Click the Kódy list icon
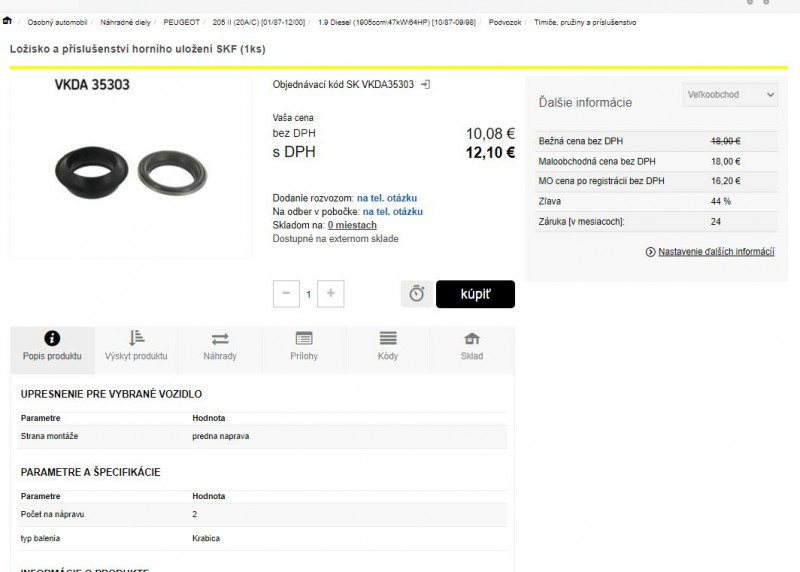 388,339
